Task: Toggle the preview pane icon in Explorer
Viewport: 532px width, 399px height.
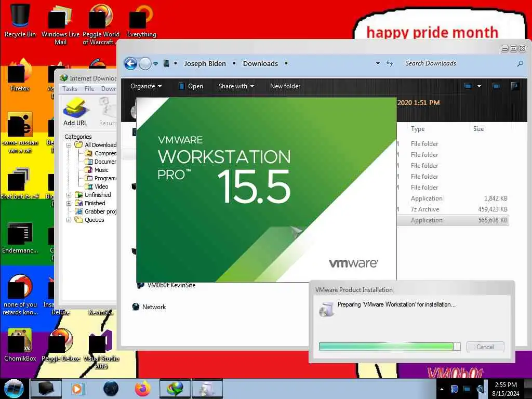Action: tap(496, 86)
